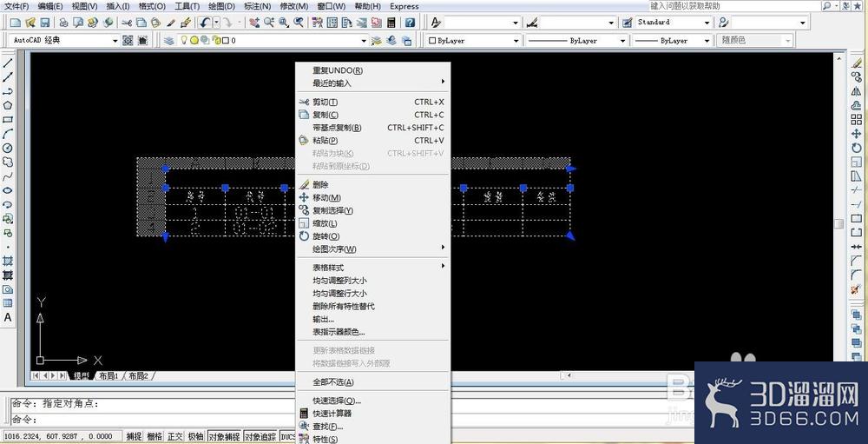Switch to the 布局2 layout tab
Screen dimensions: 868x444
click(x=138, y=376)
